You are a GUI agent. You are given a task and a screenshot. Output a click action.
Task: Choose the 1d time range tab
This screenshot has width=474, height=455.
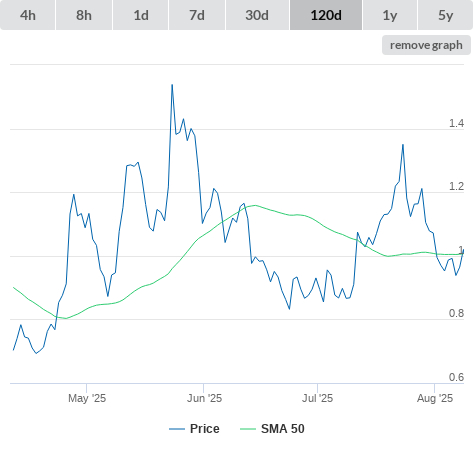point(141,15)
